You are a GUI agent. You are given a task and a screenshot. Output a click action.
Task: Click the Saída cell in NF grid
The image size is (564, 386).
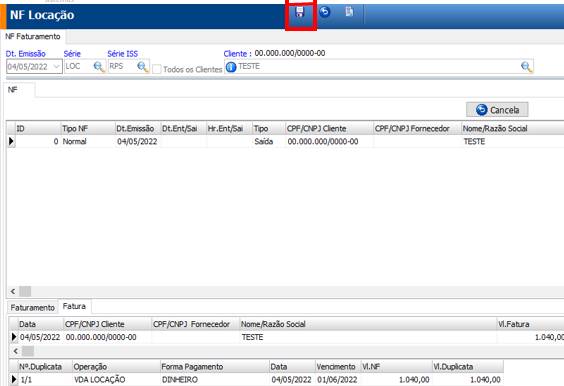269,141
